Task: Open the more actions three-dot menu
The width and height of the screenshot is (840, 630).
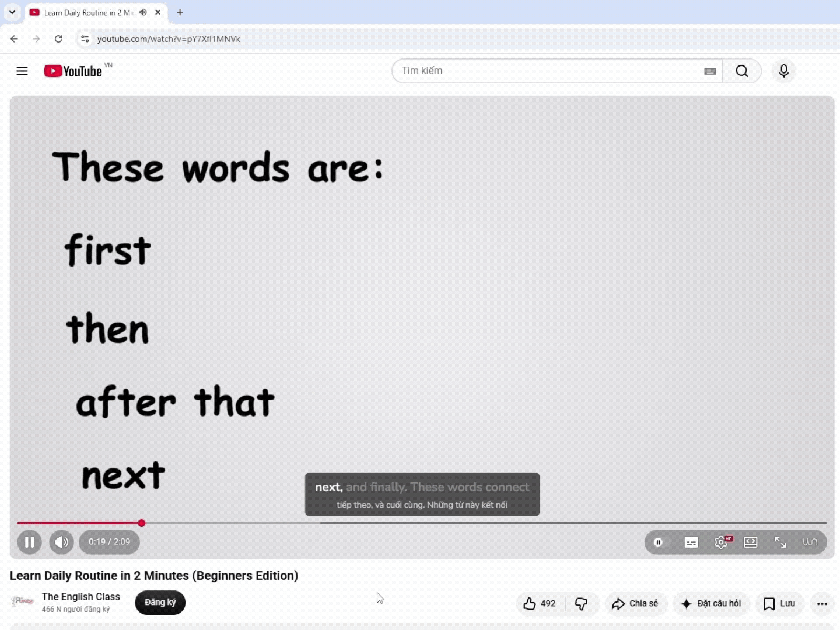Action: [822, 604]
